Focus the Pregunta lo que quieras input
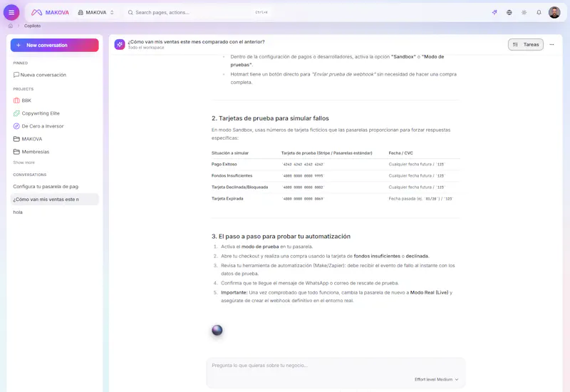 click(x=336, y=366)
